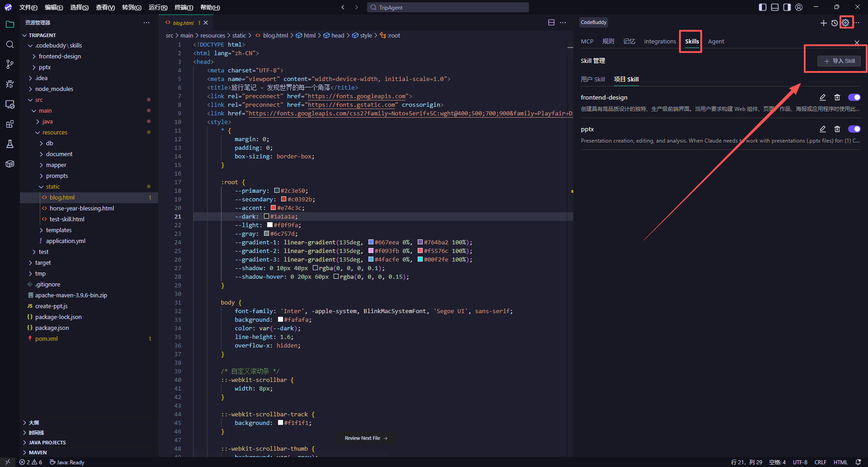Expand the frontend-design folder

[x=60, y=56]
